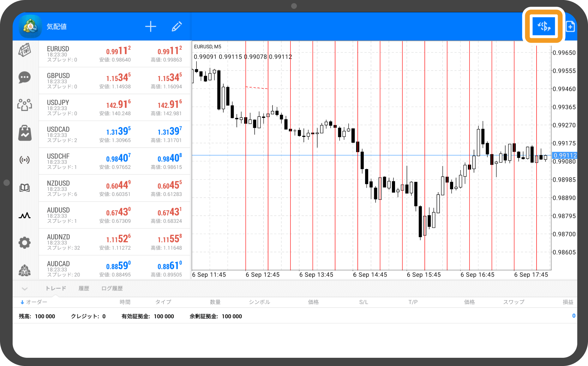Select the EURUSD quote row

114,54
